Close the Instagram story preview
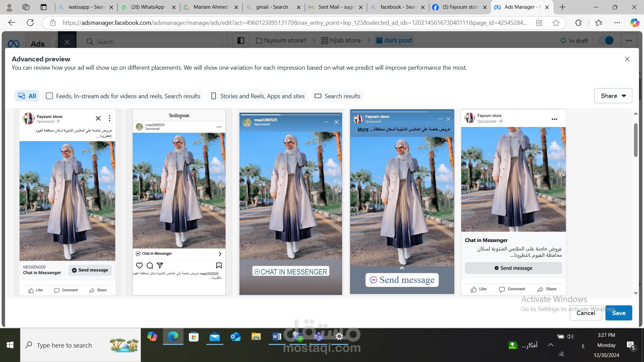 coord(336,122)
